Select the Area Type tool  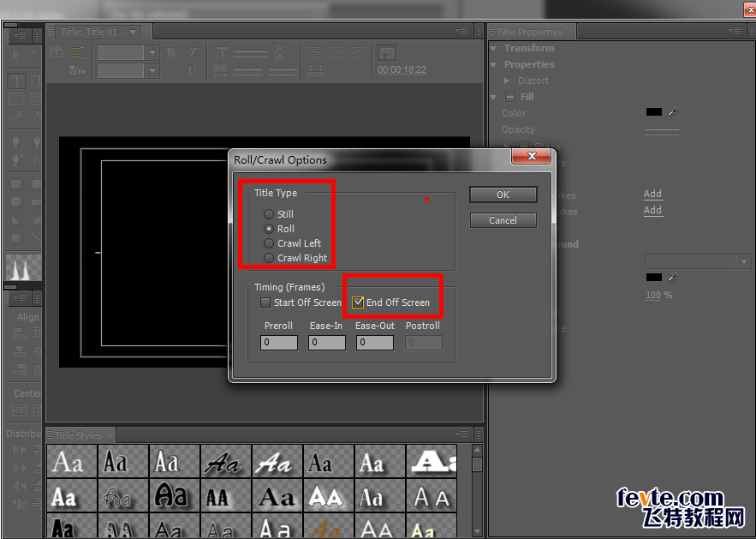(16, 99)
